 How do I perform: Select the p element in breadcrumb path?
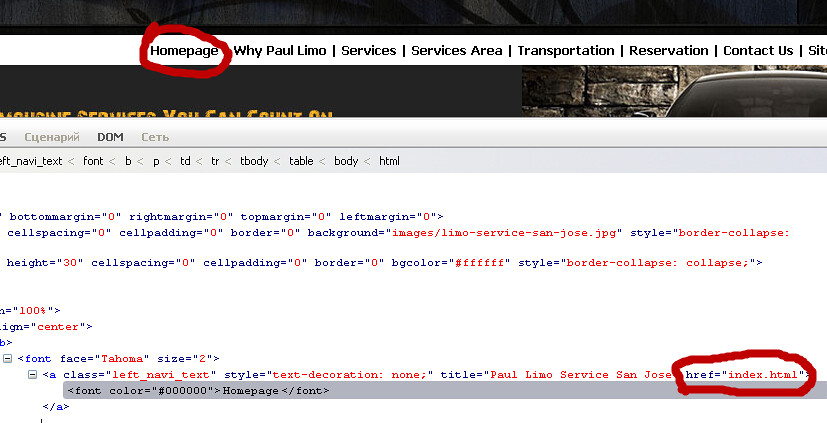click(156, 161)
